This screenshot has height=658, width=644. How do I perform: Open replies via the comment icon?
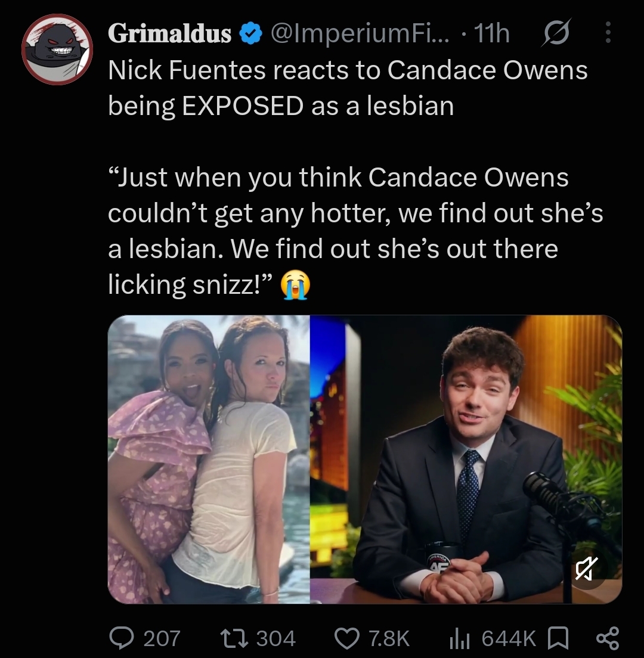tap(121, 638)
